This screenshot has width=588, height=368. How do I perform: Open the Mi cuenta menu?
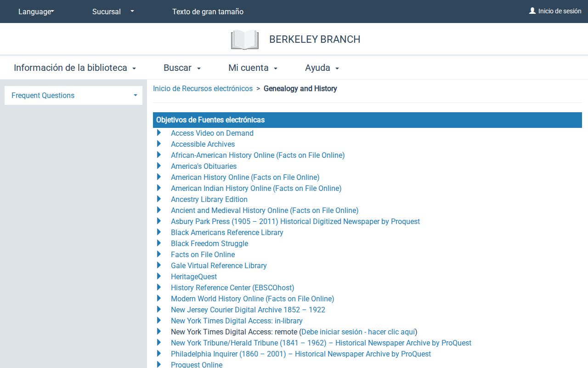(253, 68)
